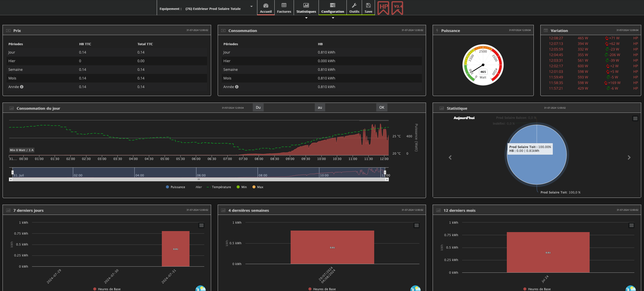644x291 pixels.
Task: Open the Statistique pie chart hamburger menu
Action: point(635,119)
